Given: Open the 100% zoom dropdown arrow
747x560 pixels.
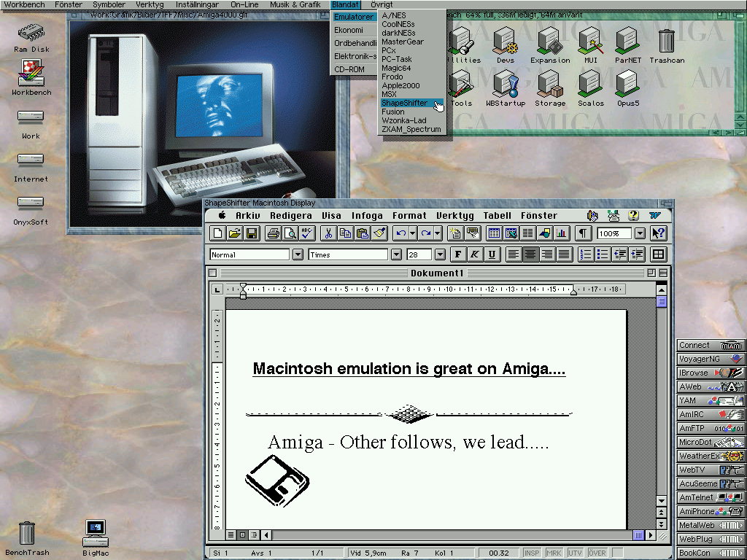Looking at the screenshot, I should tap(640, 233).
